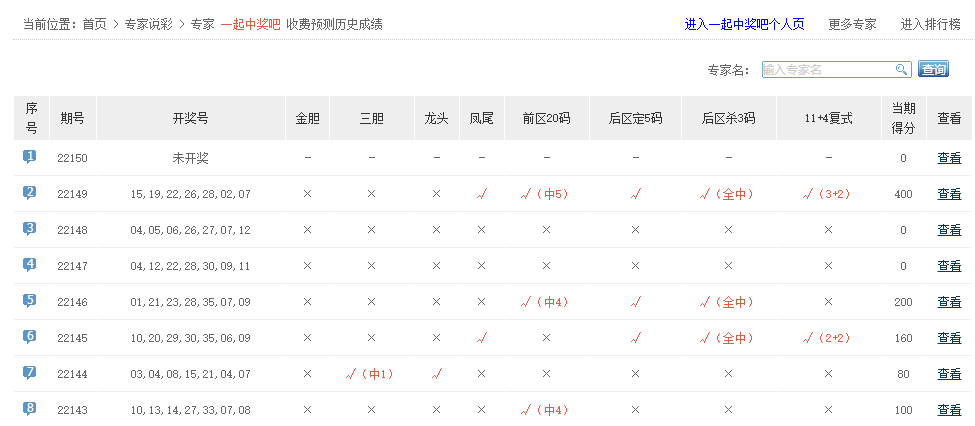Screen dimensions: 975x426
Task: Open 查看 for period 22149
Action: [x=949, y=194]
